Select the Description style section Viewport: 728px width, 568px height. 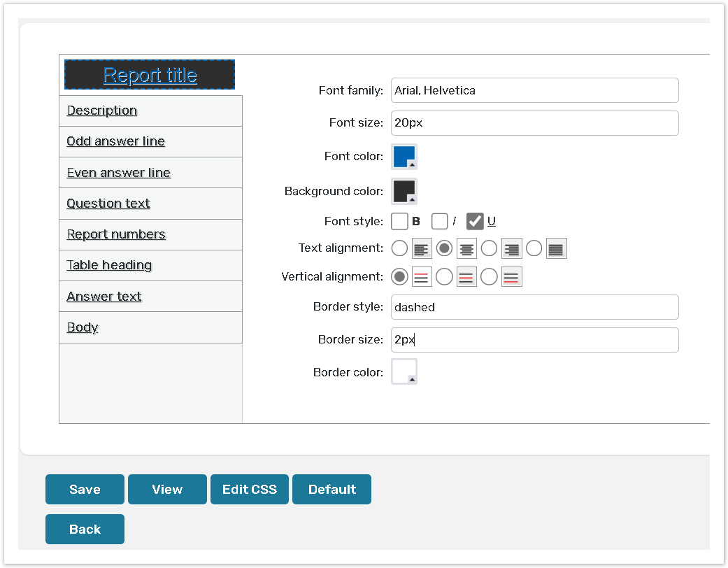(x=102, y=111)
